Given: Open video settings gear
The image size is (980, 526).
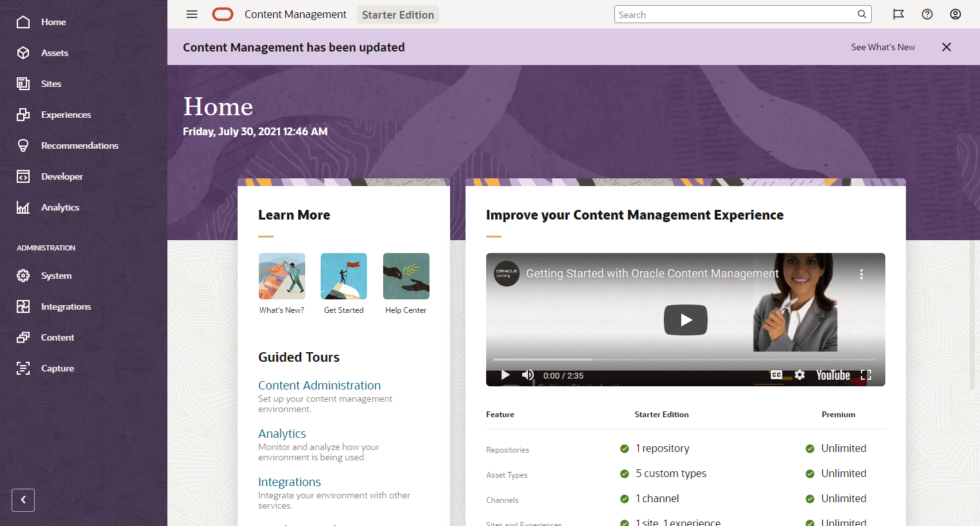Looking at the screenshot, I should tap(800, 375).
